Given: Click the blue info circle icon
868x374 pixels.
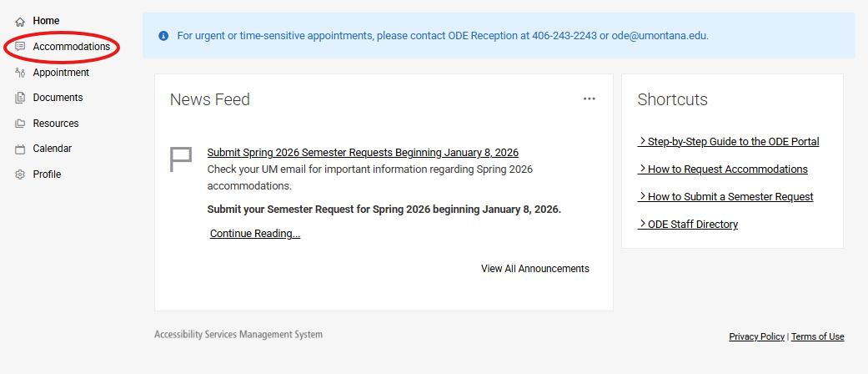Looking at the screenshot, I should point(163,36).
